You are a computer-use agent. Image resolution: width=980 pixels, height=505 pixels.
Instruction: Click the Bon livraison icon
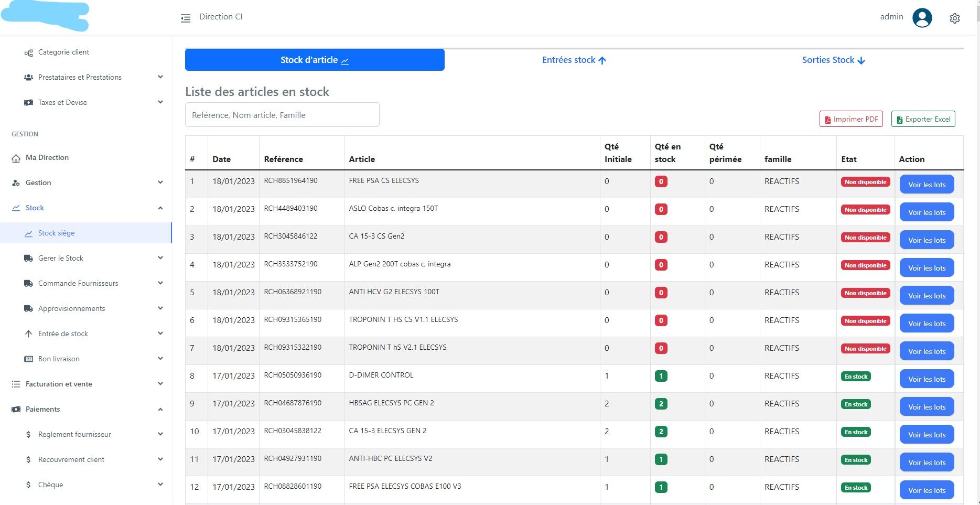pos(28,359)
